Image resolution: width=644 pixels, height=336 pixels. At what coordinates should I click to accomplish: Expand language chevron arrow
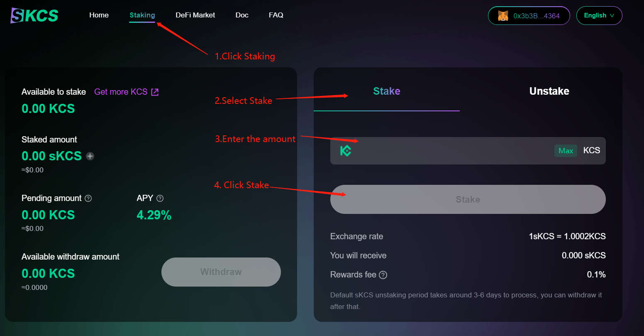click(612, 16)
